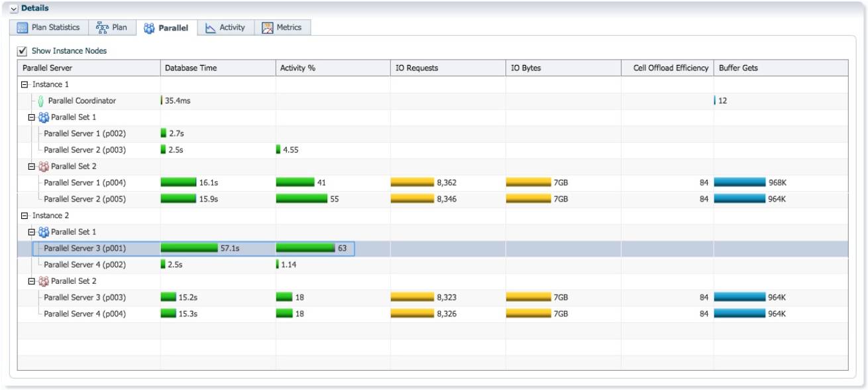
Task: Click red group icon of Instance 1 Parallel Set 2
Action: (x=43, y=166)
